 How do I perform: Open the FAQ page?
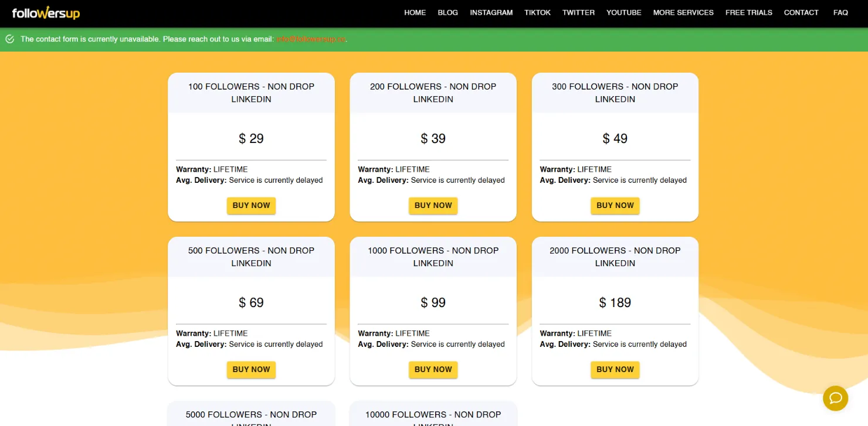coord(840,12)
